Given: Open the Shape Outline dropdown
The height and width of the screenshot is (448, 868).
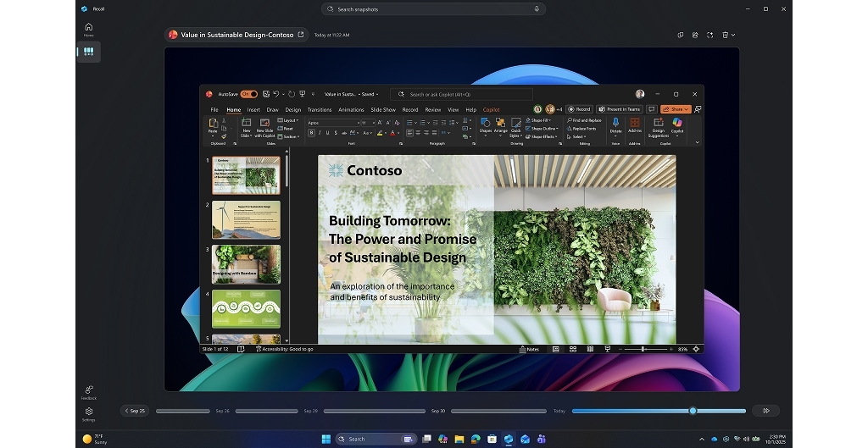Looking at the screenshot, I should 542,129.
